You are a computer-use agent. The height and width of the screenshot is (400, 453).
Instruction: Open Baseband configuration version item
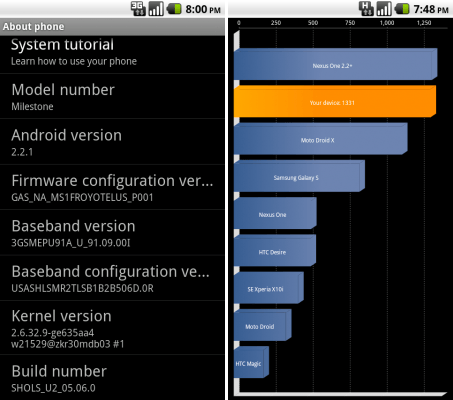tap(112, 278)
